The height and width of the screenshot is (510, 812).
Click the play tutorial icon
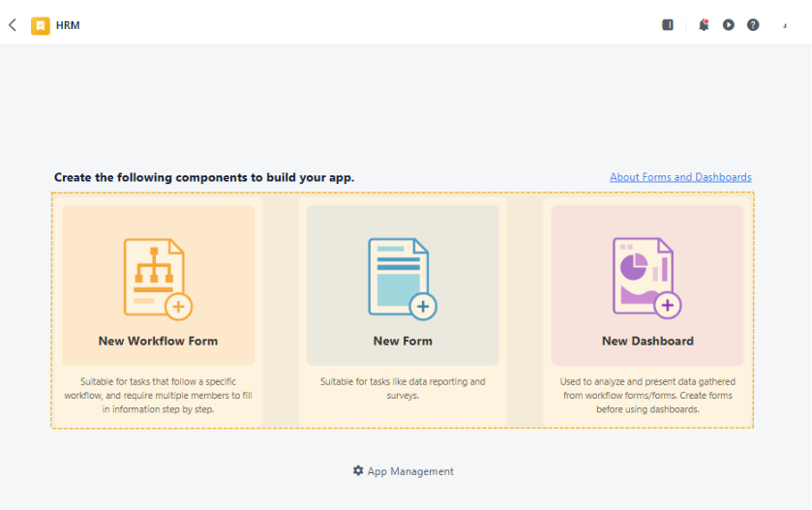(x=728, y=25)
